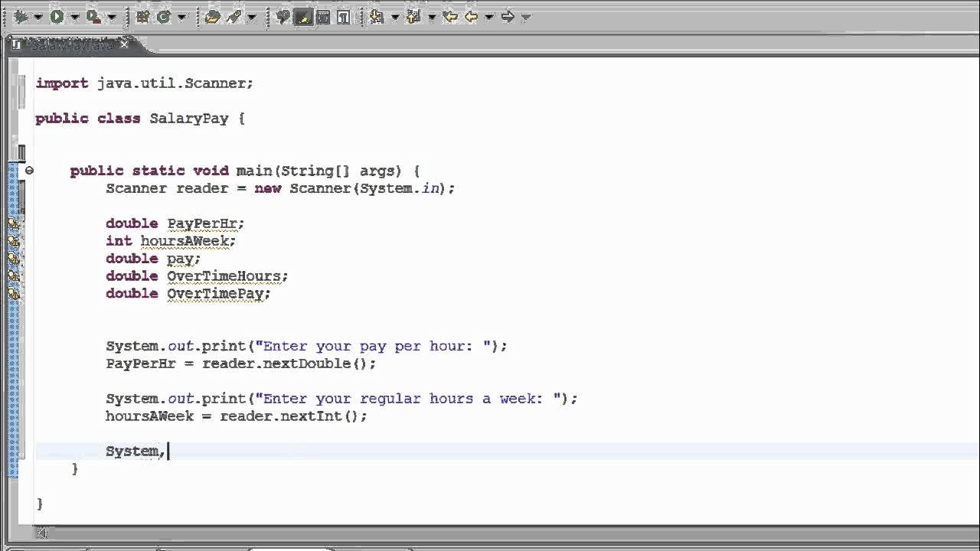Click the Scanner reader declaration line
The width and height of the screenshot is (980, 551).
coord(280,188)
